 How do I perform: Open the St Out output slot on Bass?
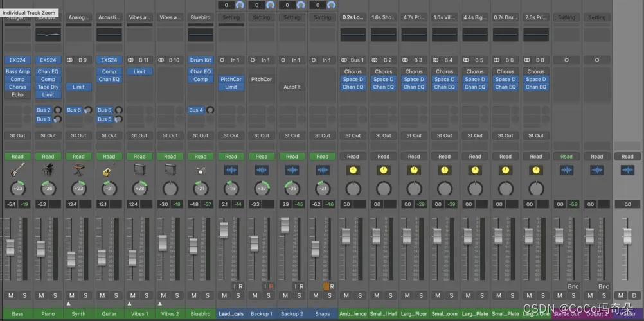pyautogui.click(x=17, y=135)
